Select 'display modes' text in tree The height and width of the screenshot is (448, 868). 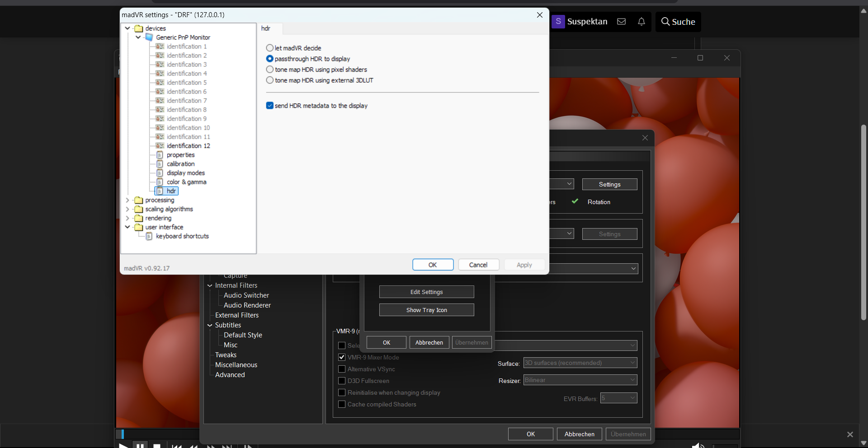(186, 173)
